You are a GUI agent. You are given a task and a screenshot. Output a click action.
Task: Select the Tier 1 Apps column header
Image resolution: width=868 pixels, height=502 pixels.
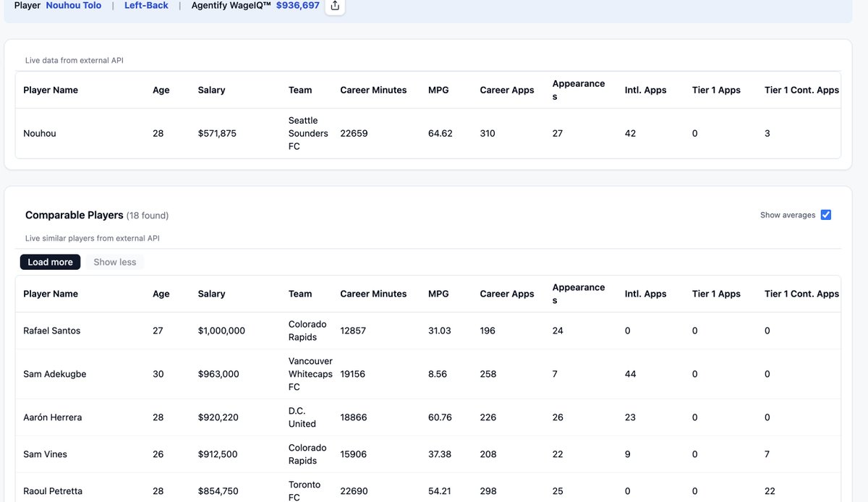coord(716,294)
